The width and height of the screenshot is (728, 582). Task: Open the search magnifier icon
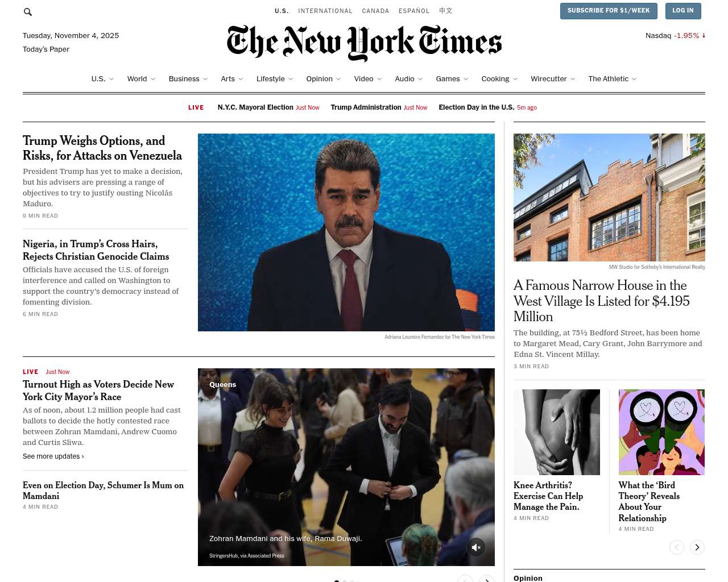(x=28, y=11)
